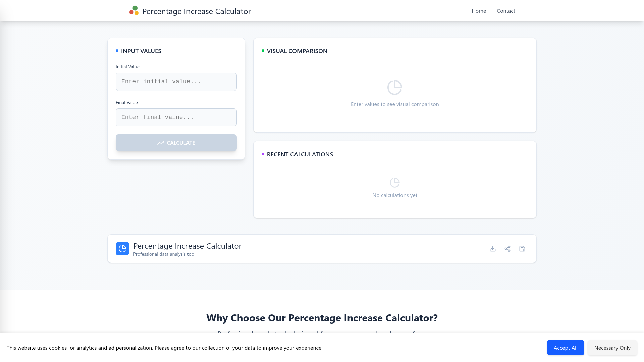The width and height of the screenshot is (644, 362).
Task: Click the colored dots logo in the header
Action: 133,11
